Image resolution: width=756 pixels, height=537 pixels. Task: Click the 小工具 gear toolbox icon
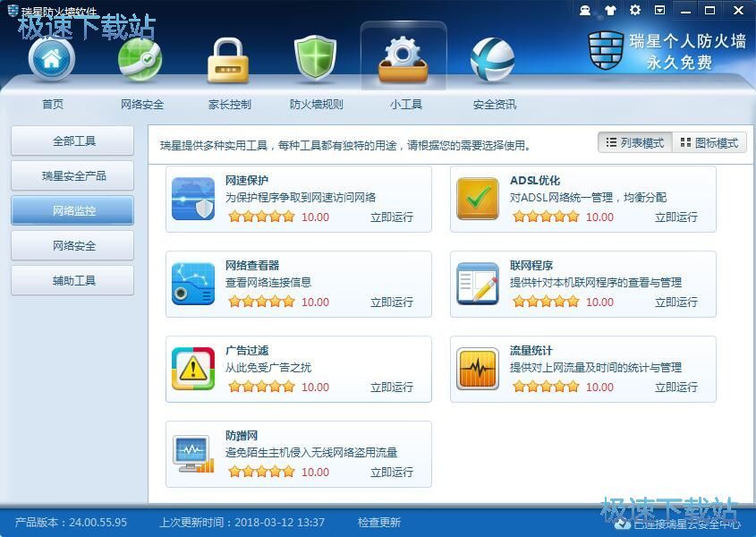tap(403, 59)
